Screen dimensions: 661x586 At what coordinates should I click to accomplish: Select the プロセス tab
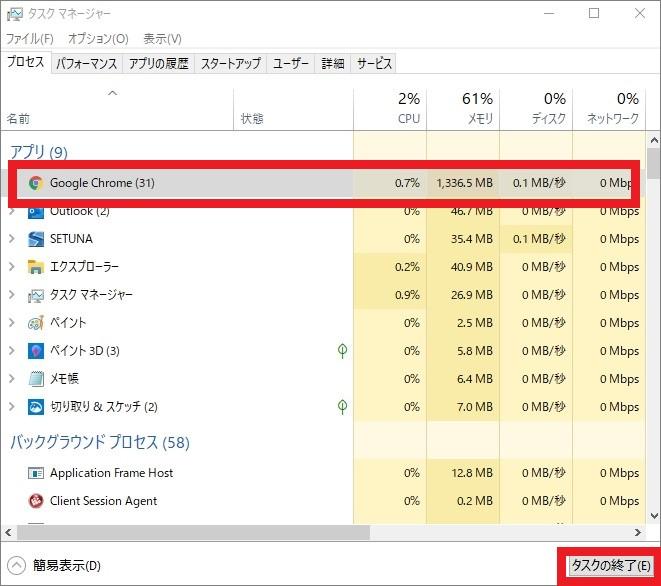26,62
